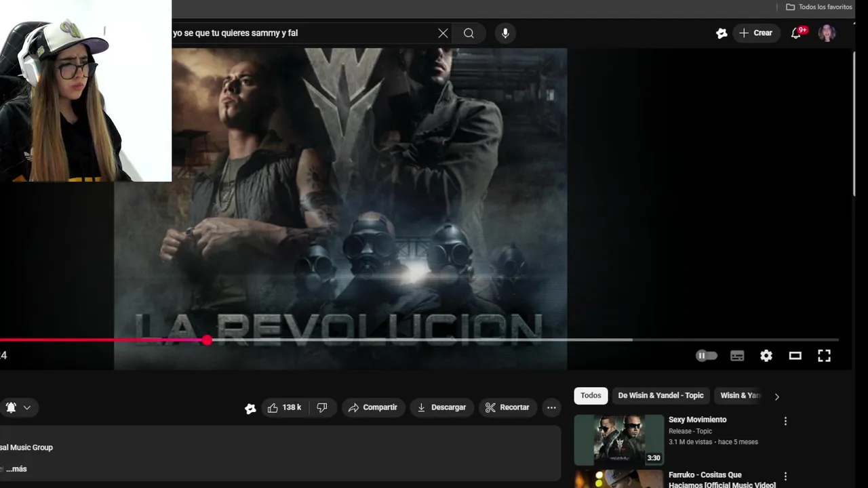
Task: Open the account avatar menu
Action: 827,33
